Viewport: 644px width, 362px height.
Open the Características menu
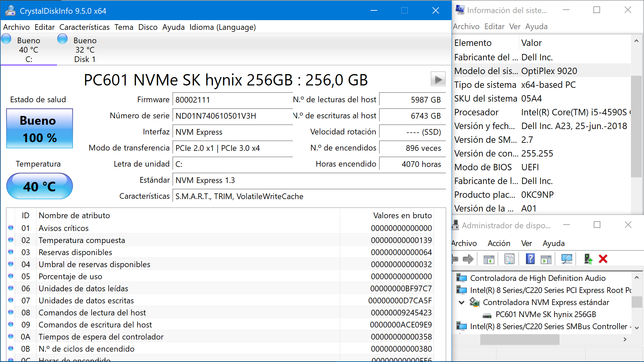click(85, 27)
